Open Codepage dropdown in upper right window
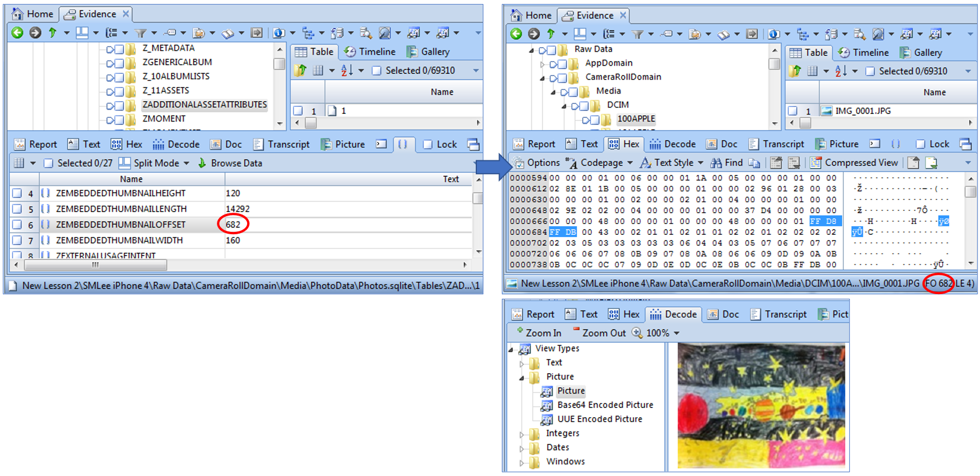 (x=630, y=163)
